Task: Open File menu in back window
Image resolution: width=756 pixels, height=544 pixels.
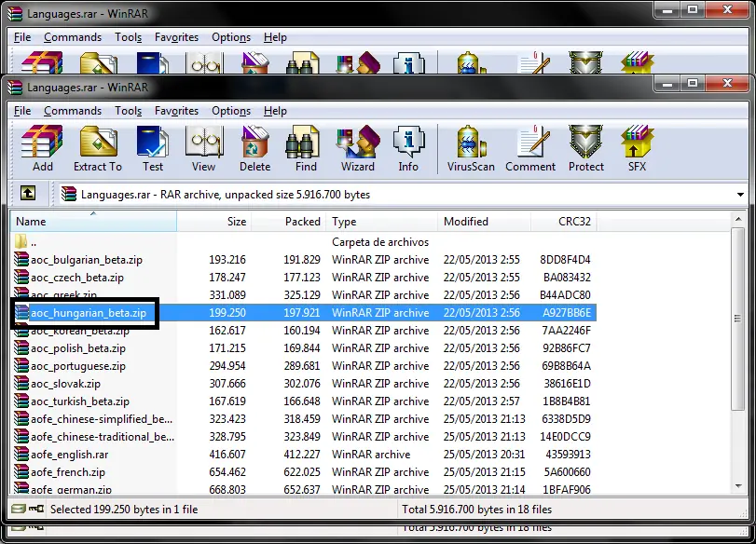Action: pyautogui.click(x=22, y=37)
